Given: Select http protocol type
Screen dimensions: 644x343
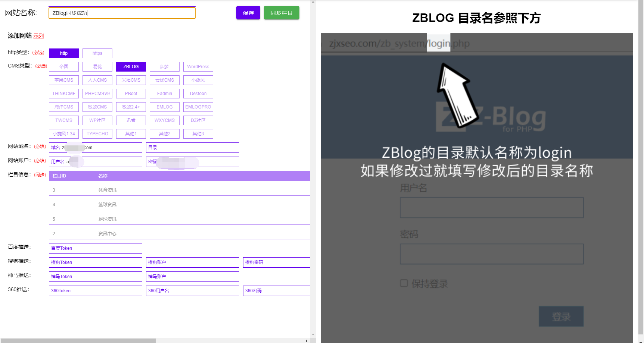Looking at the screenshot, I should tap(64, 53).
